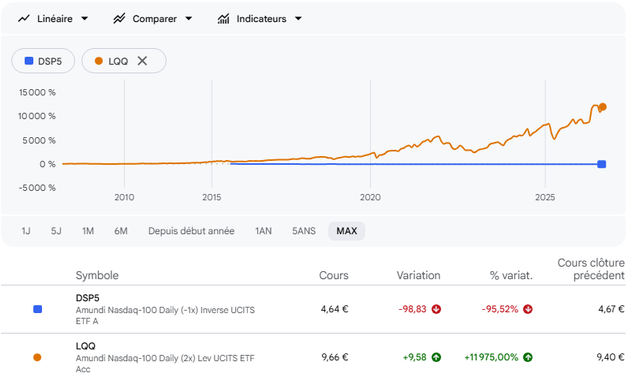Click the Comparer double-line icon
640x388 pixels.
[x=119, y=18]
